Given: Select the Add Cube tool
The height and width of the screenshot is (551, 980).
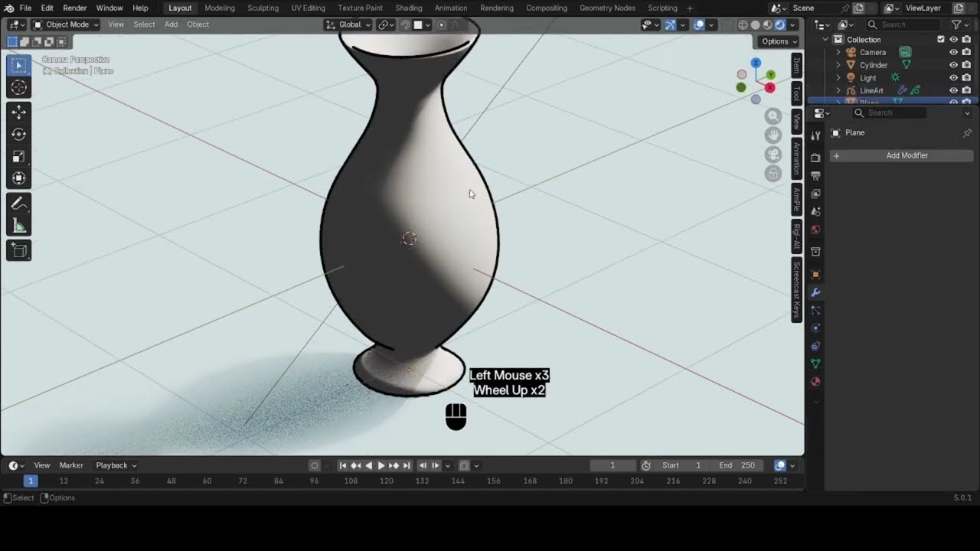Looking at the screenshot, I should pos(19,250).
